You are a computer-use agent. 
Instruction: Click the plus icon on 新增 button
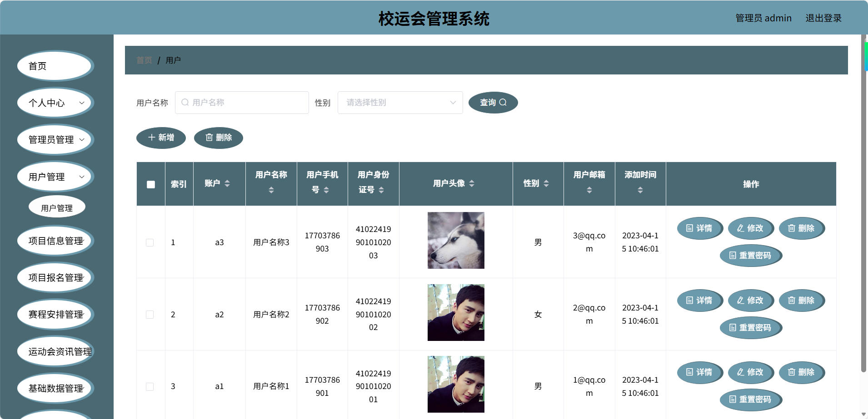pyautogui.click(x=152, y=138)
